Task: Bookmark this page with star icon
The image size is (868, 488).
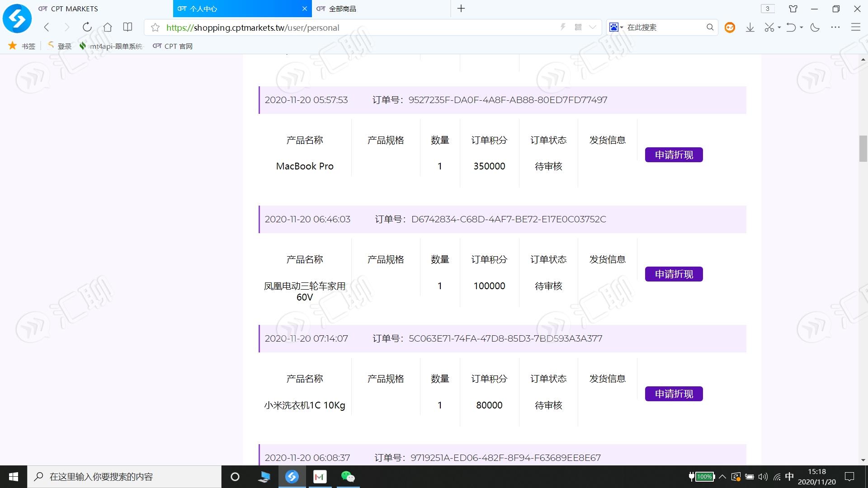Action: click(155, 28)
